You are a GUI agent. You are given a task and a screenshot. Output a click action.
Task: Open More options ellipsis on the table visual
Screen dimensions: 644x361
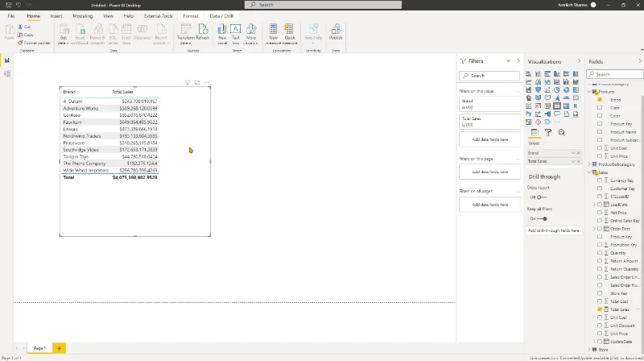pyautogui.click(x=207, y=83)
